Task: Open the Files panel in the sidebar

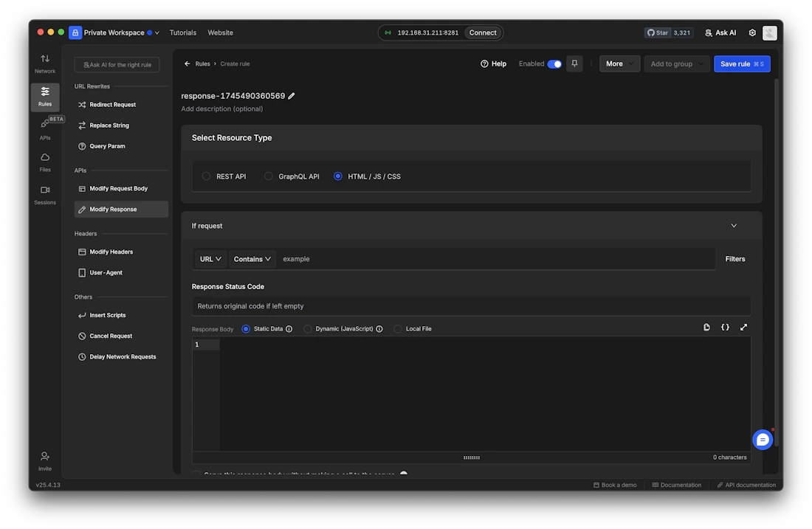Action: (44, 161)
